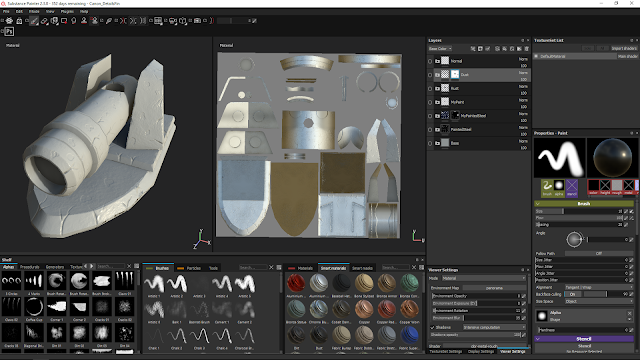Image resolution: width=640 pixels, height=360 pixels.
Task: Click the Import shaders button
Action: click(624, 49)
